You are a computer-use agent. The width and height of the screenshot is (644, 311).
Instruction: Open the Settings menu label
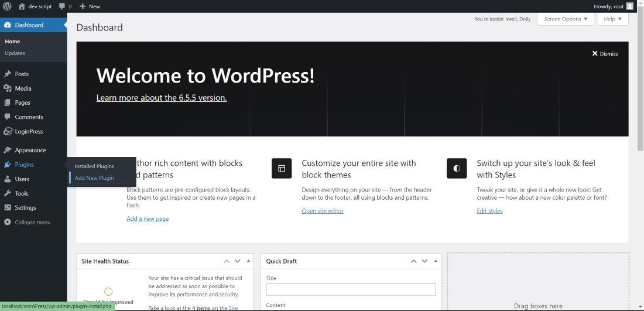(25, 208)
